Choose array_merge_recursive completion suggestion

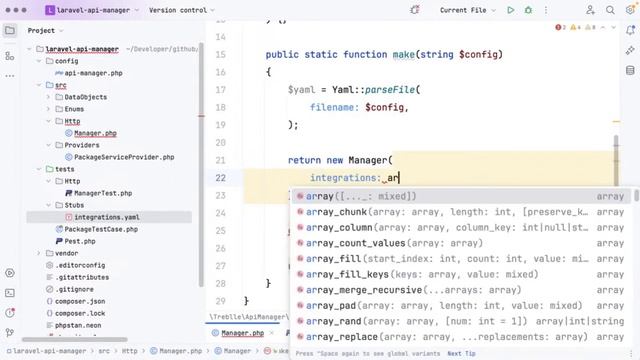point(461,290)
